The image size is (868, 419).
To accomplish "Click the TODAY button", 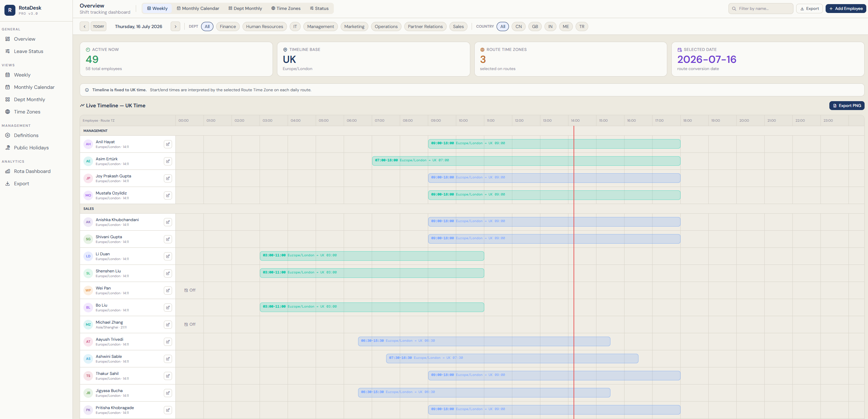I will [x=98, y=27].
